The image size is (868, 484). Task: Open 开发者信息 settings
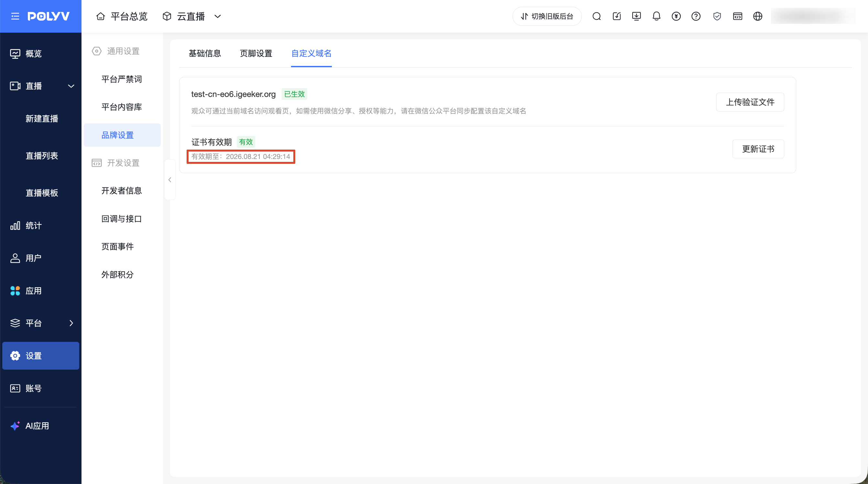point(122,191)
